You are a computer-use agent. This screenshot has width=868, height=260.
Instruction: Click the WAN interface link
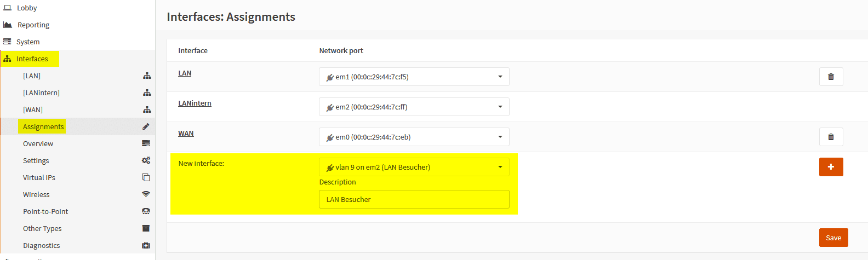(x=186, y=133)
